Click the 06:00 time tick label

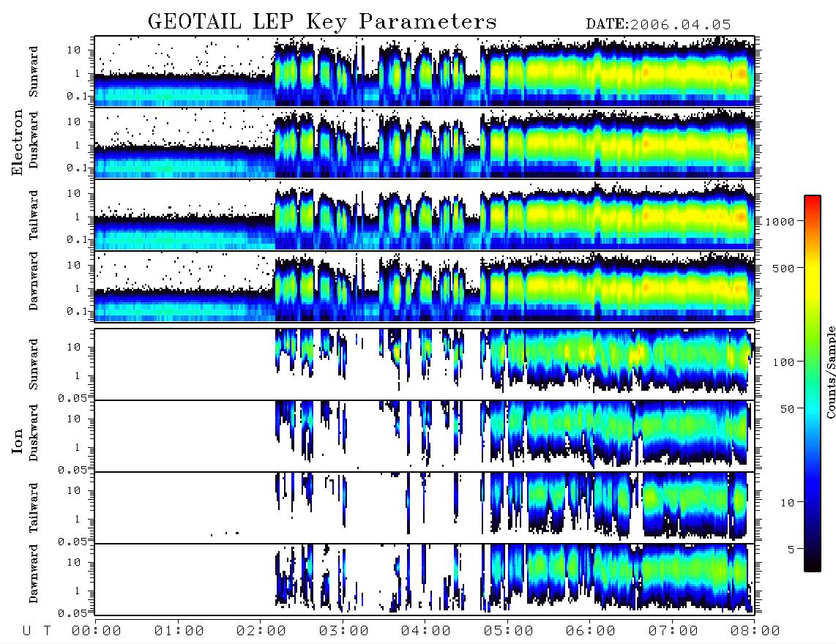[591, 632]
